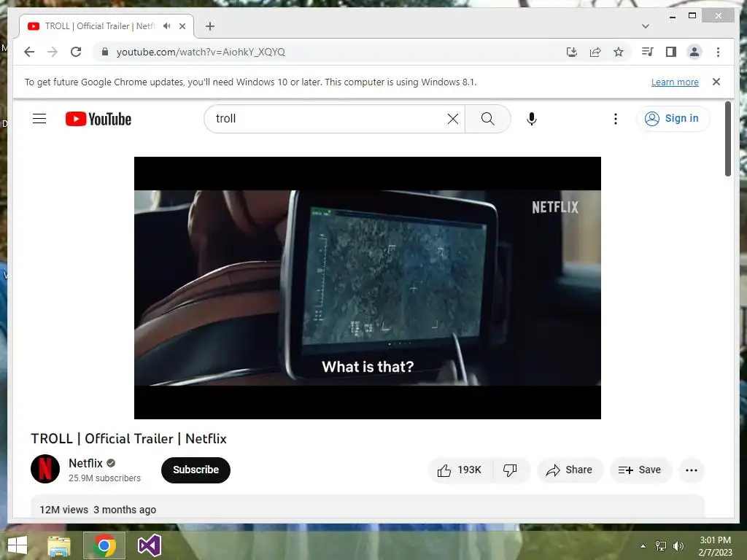Open the network tray icon
The width and height of the screenshot is (747, 560).
pos(661,546)
